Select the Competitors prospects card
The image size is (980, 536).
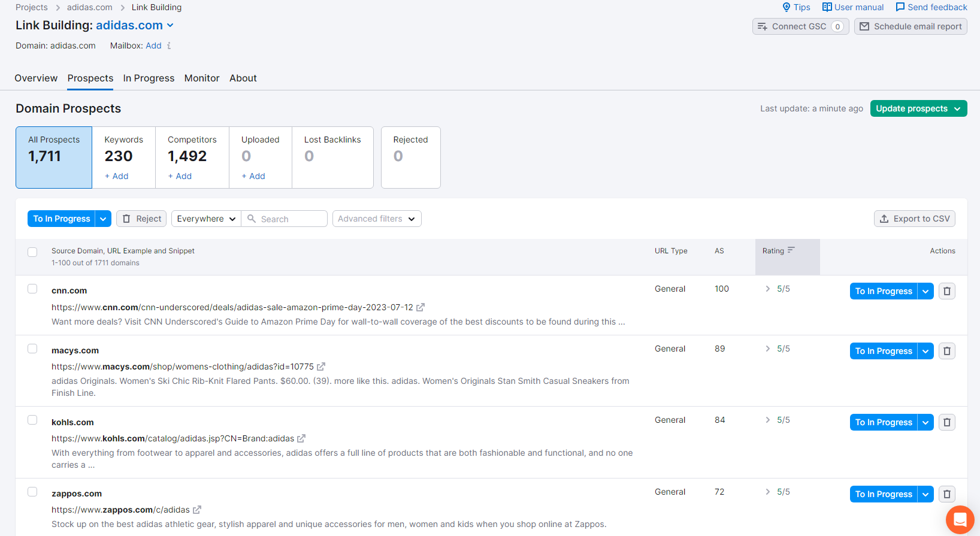pyautogui.click(x=192, y=157)
